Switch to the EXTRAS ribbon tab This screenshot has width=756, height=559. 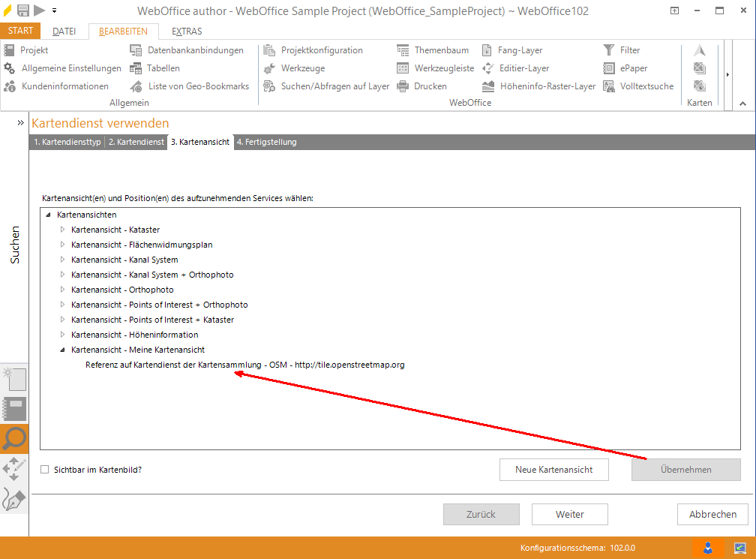point(187,32)
